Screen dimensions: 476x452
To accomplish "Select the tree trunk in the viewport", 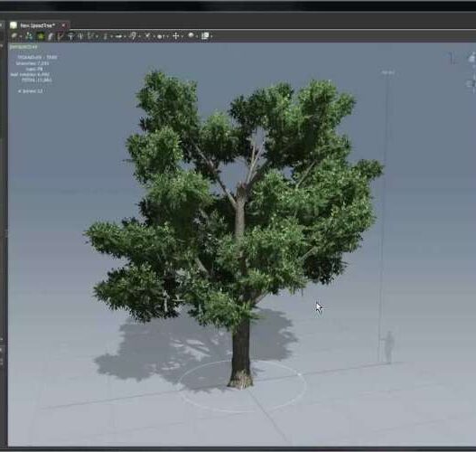I will pyautogui.click(x=241, y=353).
